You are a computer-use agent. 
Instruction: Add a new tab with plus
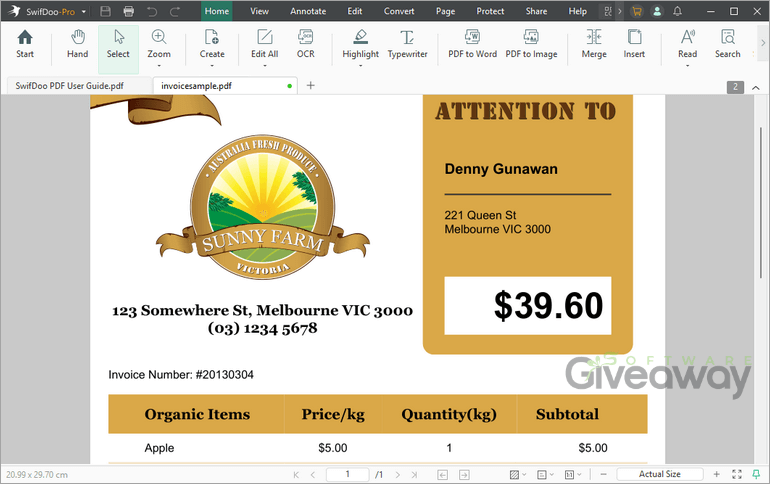310,85
